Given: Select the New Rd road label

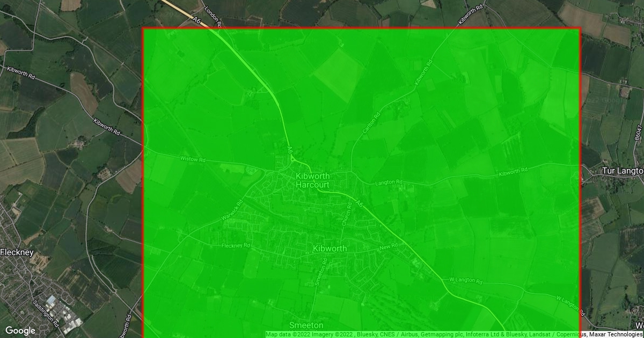Looking at the screenshot, I should (387, 246).
